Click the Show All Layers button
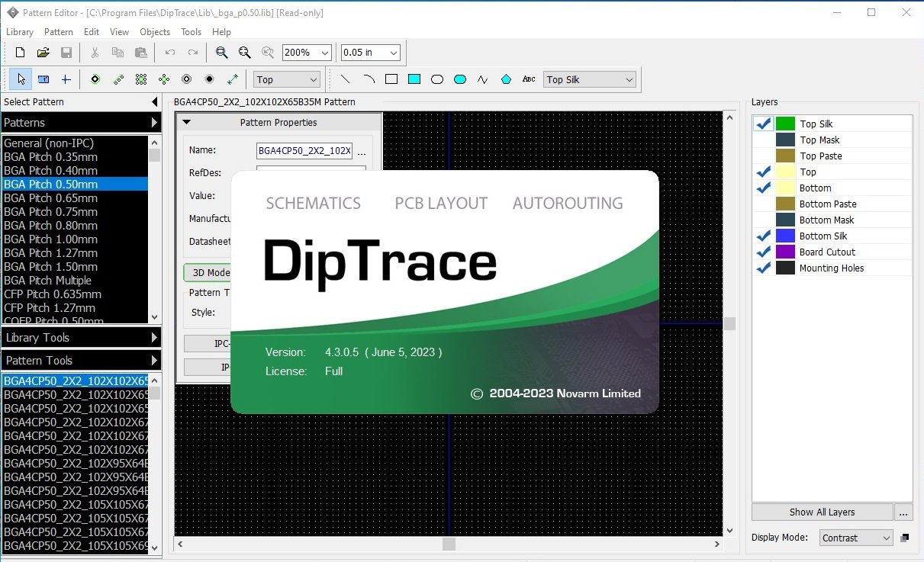This screenshot has height=562, width=924. (822, 512)
